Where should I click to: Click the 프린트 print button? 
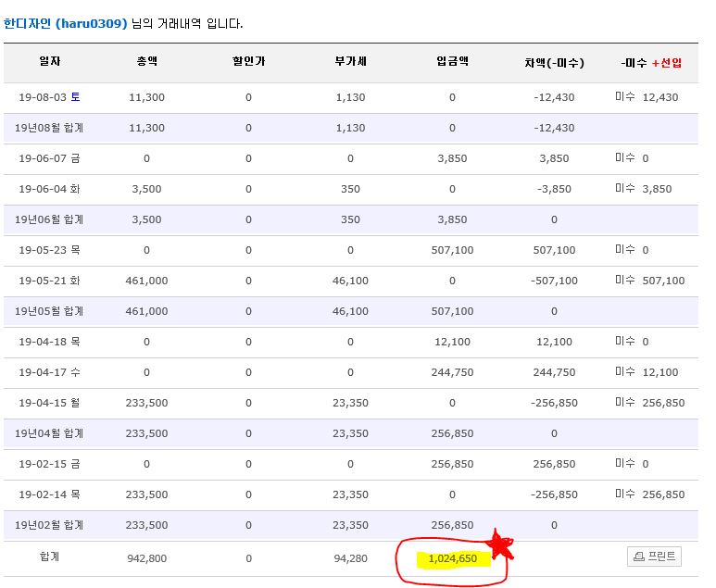pyautogui.click(x=654, y=557)
